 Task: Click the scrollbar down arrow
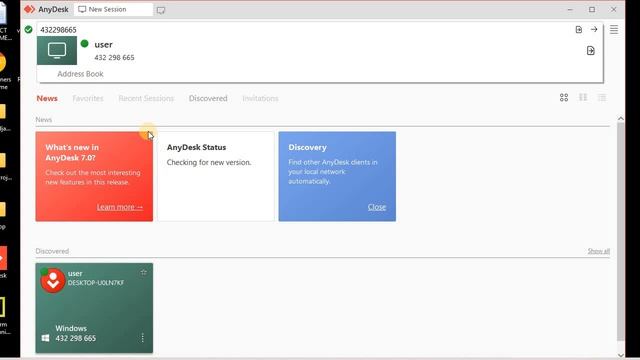pyautogui.click(x=620, y=356)
